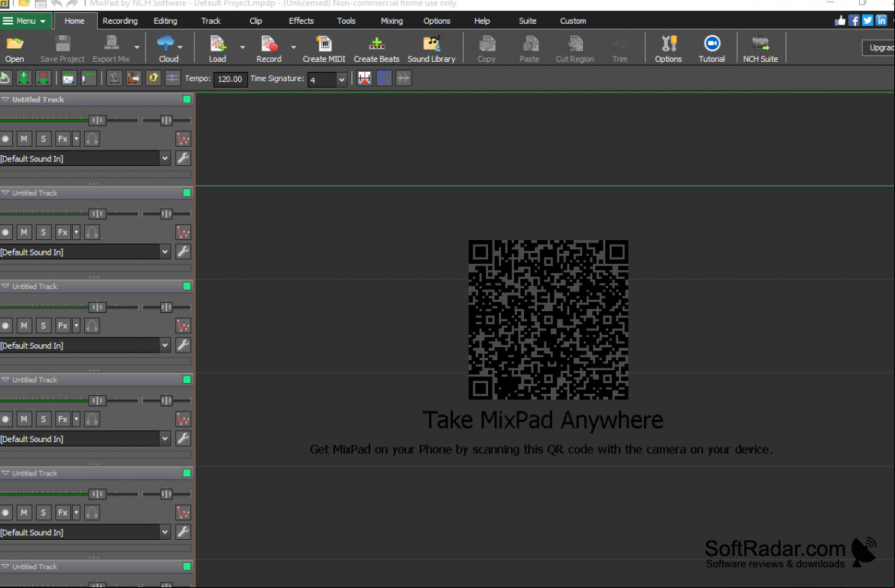Open the Effects tab

coord(301,21)
